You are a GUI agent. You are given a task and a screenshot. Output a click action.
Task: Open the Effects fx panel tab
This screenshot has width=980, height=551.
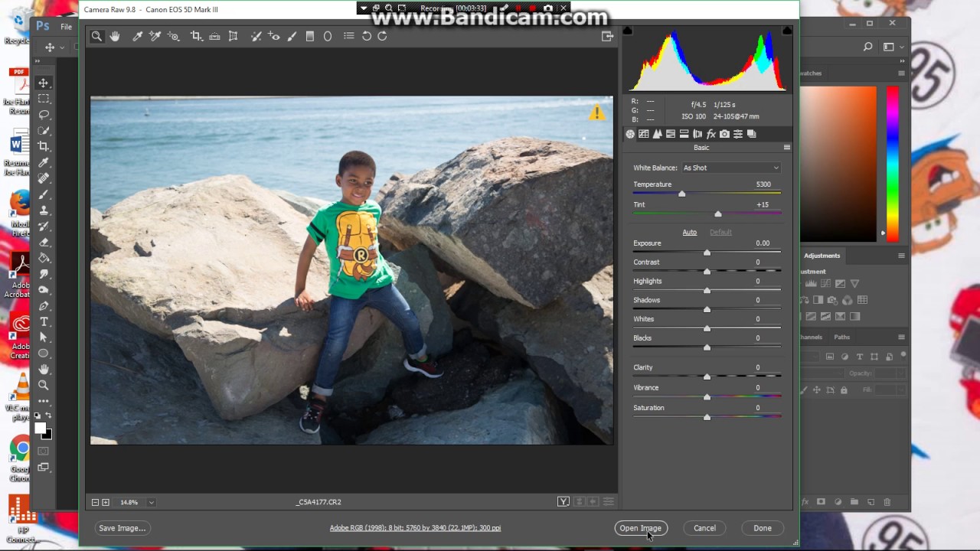point(710,134)
